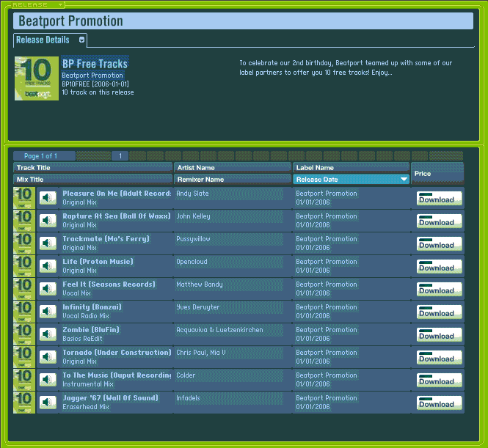Open Release Date sort dropdown
Screen dimensions: 488x448
(x=404, y=179)
